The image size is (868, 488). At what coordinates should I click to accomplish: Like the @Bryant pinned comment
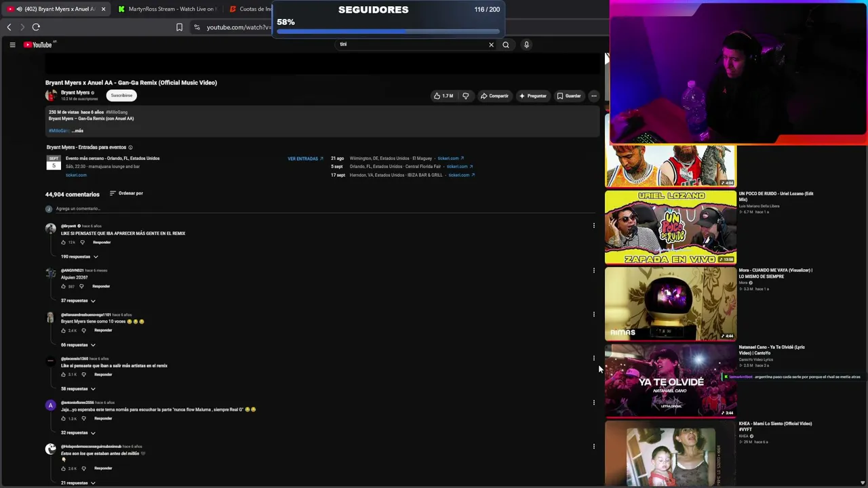tap(64, 243)
